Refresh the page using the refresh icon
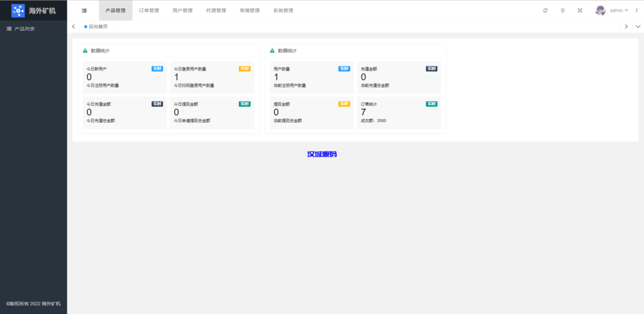The image size is (644, 314). [x=545, y=11]
